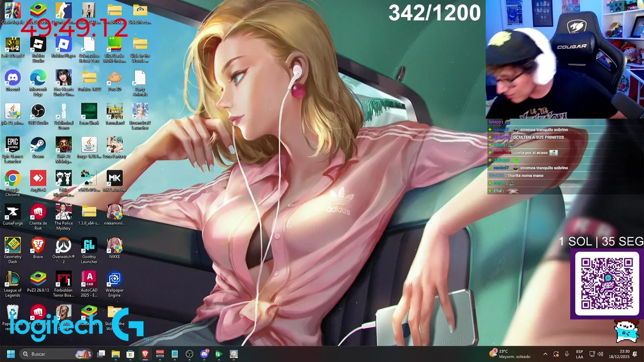Select the Five Hearts Under One icon
The width and height of the screenshot is (644, 362).
[x=63, y=83]
